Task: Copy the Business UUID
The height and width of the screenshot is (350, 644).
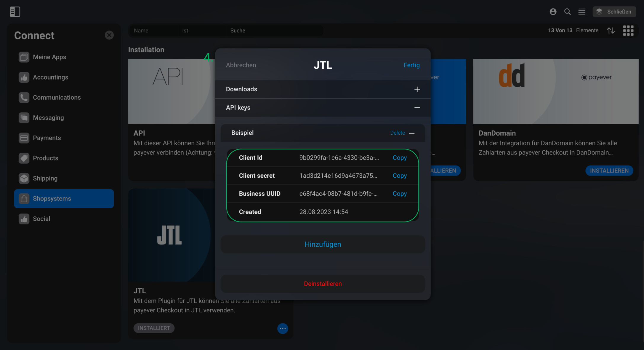Action: point(400,194)
